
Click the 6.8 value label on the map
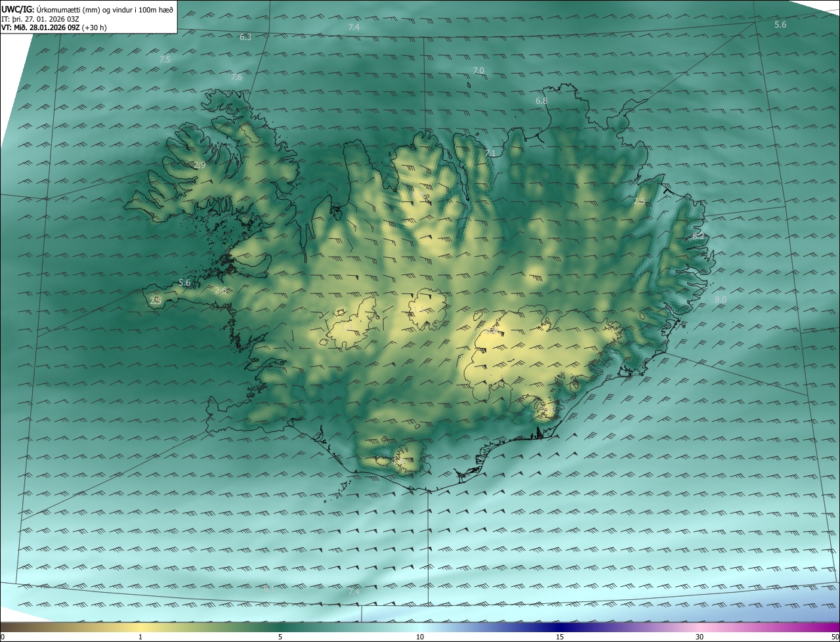tap(541, 101)
